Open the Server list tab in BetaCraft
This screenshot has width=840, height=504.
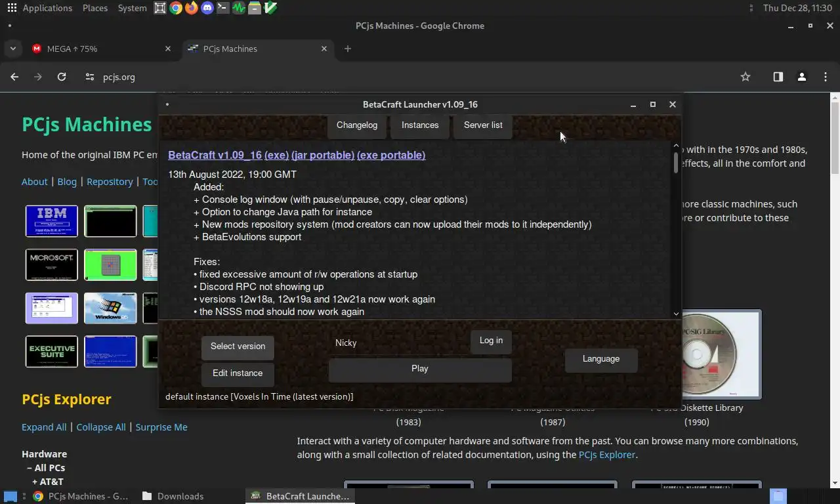coord(483,125)
